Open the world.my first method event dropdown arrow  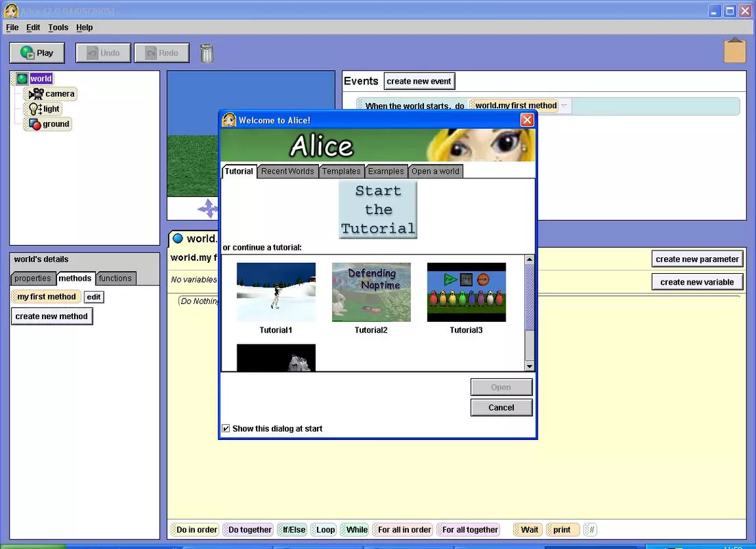point(564,106)
